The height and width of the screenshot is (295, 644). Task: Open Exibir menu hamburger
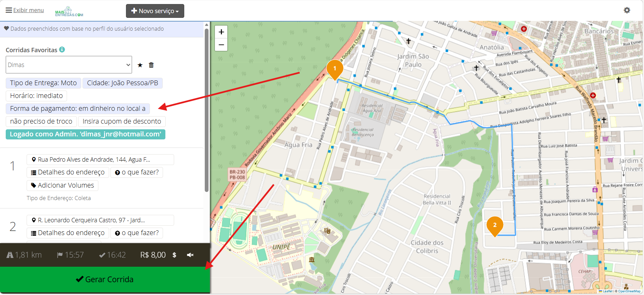(25, 10)
